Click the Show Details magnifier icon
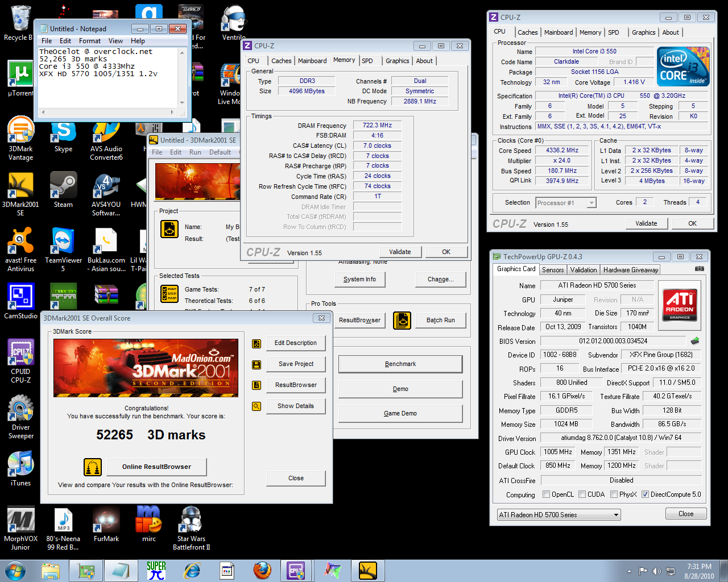728x582 pixels. pos(257,406)
